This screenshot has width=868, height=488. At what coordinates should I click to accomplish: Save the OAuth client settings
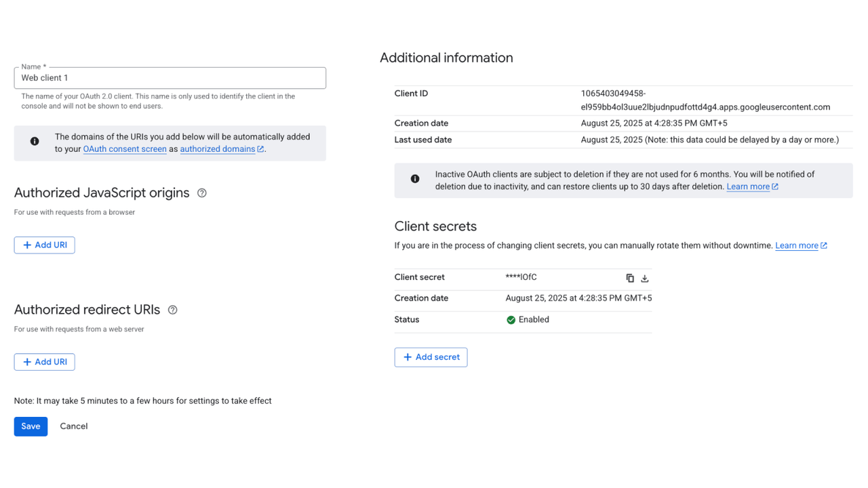tap(31, 426)
